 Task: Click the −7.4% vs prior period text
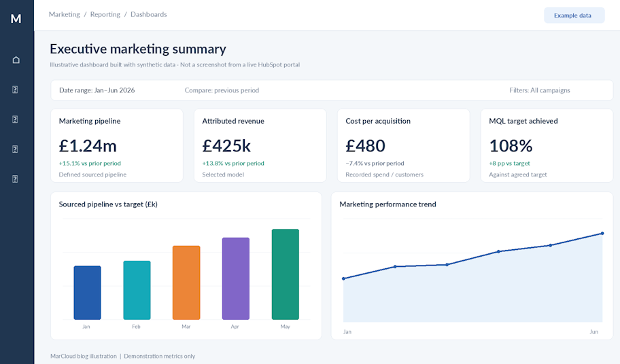click(375, 164)
